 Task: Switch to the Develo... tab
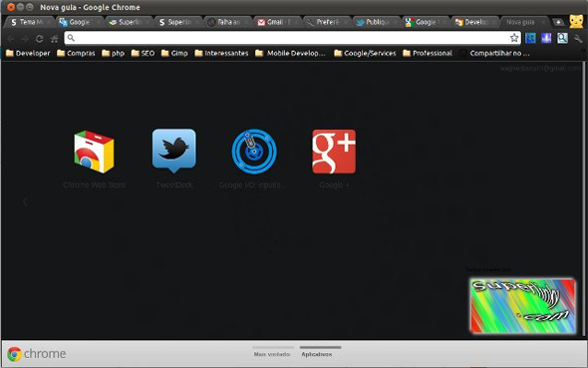tap(474, 22)
